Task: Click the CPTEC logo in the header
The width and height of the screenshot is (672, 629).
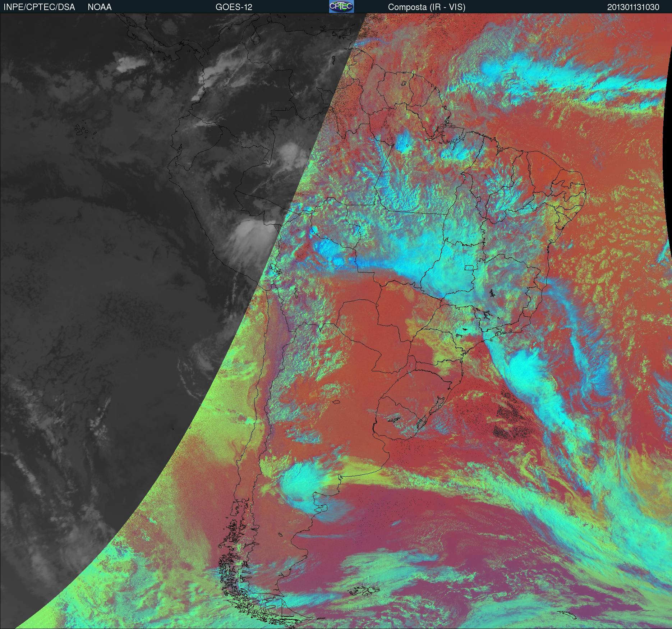Action: [341, 6]
